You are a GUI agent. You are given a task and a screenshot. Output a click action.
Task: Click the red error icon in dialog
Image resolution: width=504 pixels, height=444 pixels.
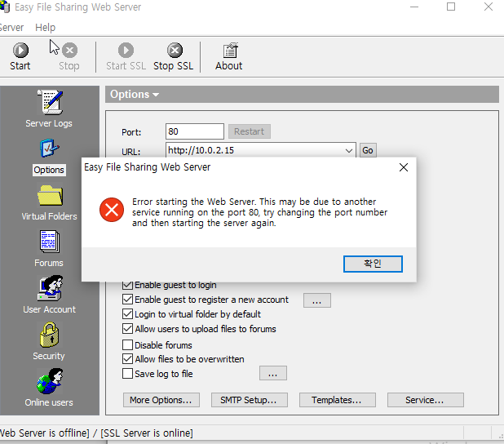(x=112, y=210)
